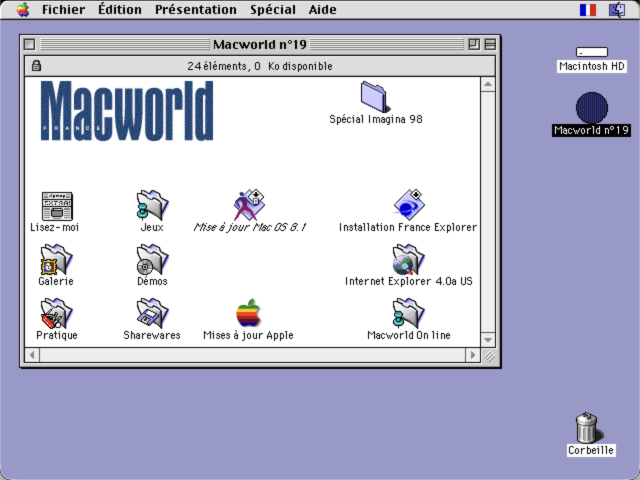Open the Finder application menu
Viewport: 640px width, 480px height.
(617, 10)
